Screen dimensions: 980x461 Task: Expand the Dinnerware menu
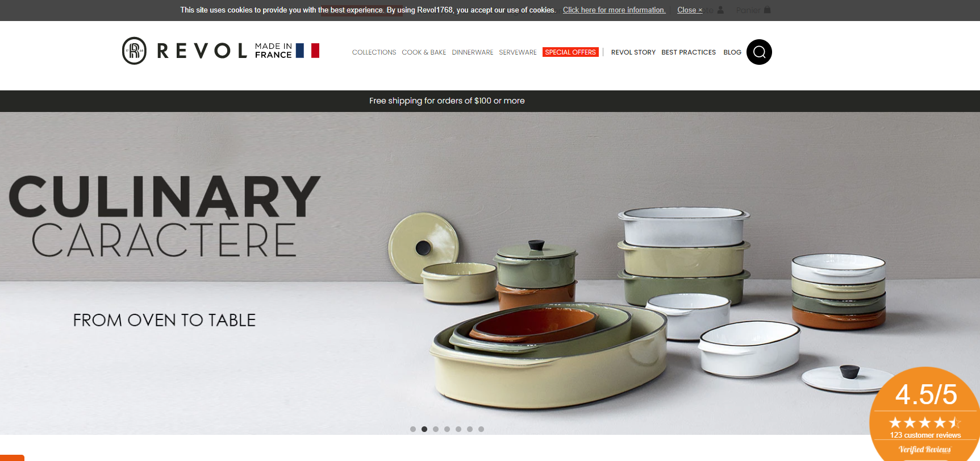pyautogui.click(x=473, y=52)
